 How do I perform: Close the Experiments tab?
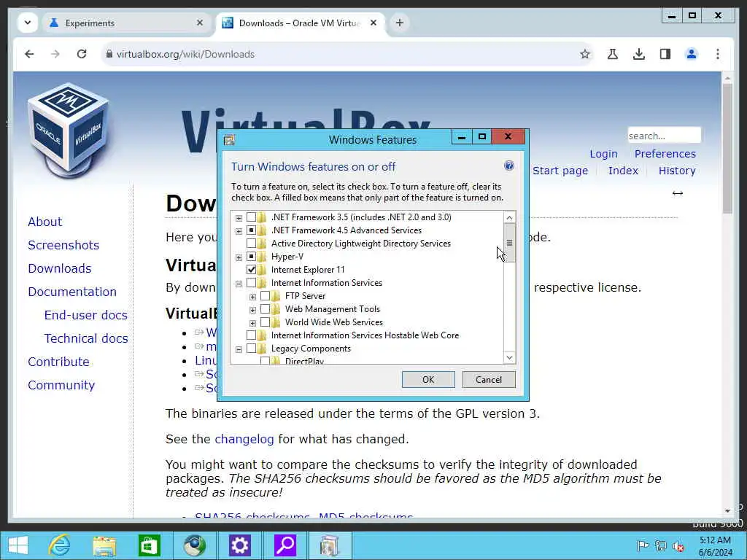[200, 23]
